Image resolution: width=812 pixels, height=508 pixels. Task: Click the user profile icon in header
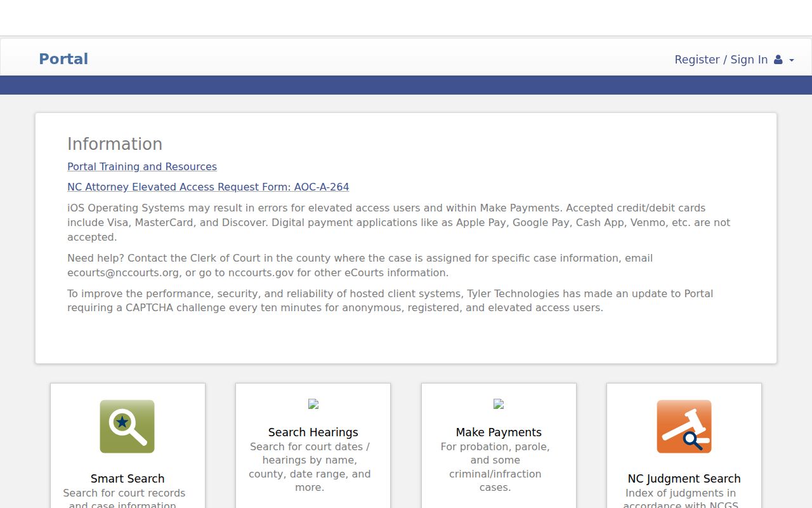click(x=778, y=60)
